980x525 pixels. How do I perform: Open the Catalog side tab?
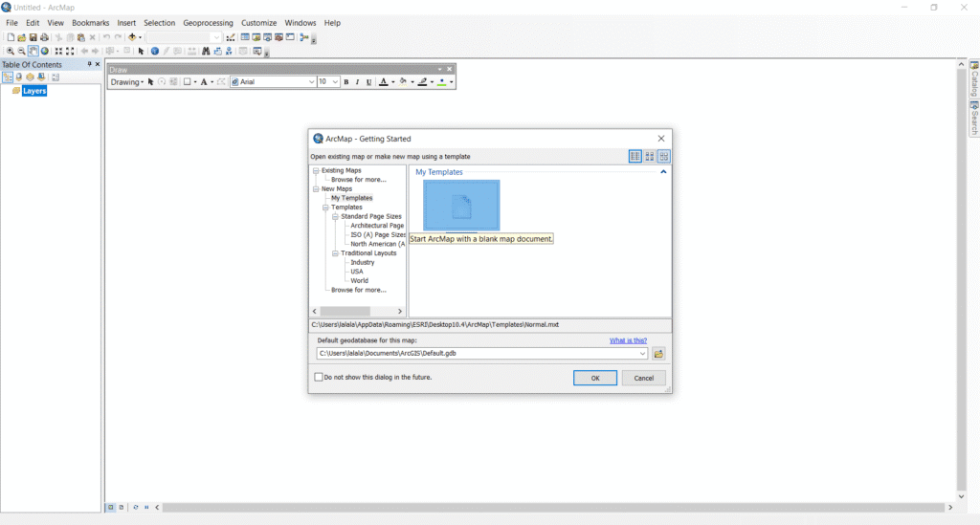pos(974,78)
